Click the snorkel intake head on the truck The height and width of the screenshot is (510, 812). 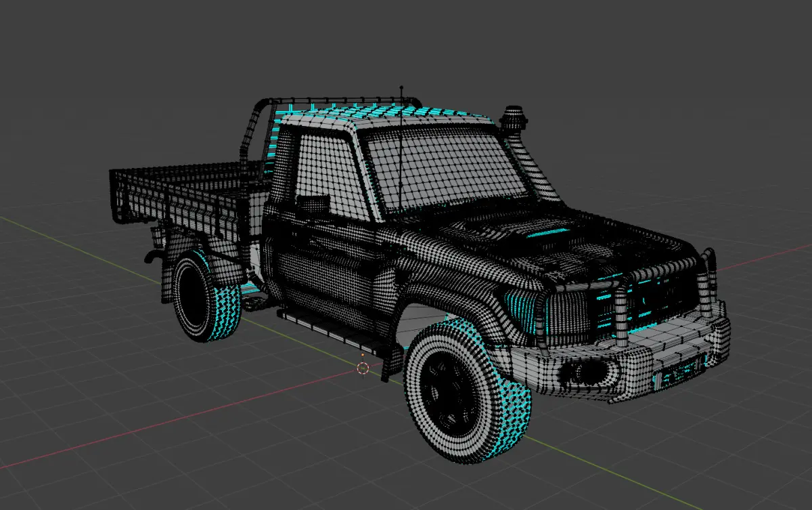click(x=514, y=118)
